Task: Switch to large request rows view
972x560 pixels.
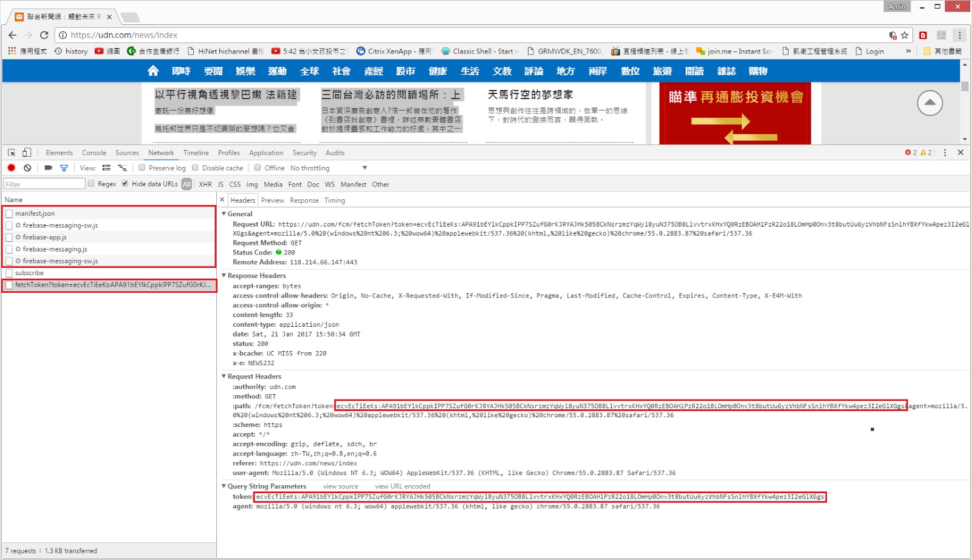Action: 106,168
